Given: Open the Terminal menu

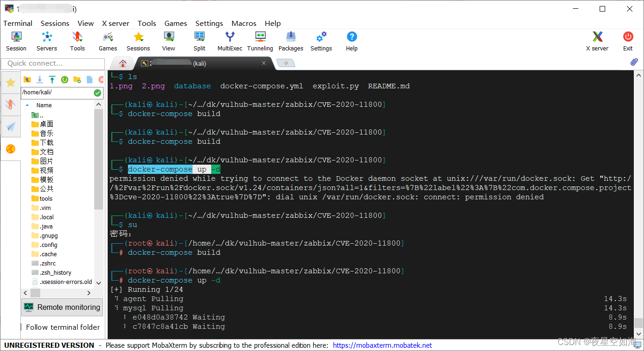Looking at the screenshot, I should pyautogui.click(x=18, y=23).
